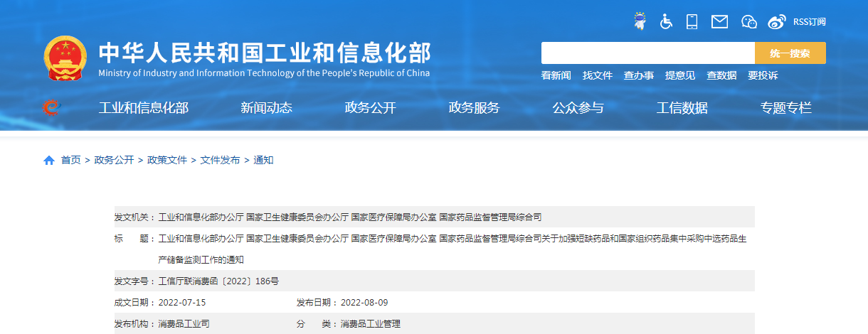Go to 政务公开 in the breadcrumb
The width and height of the screenshot is (868, 334).
click(114, 161)
